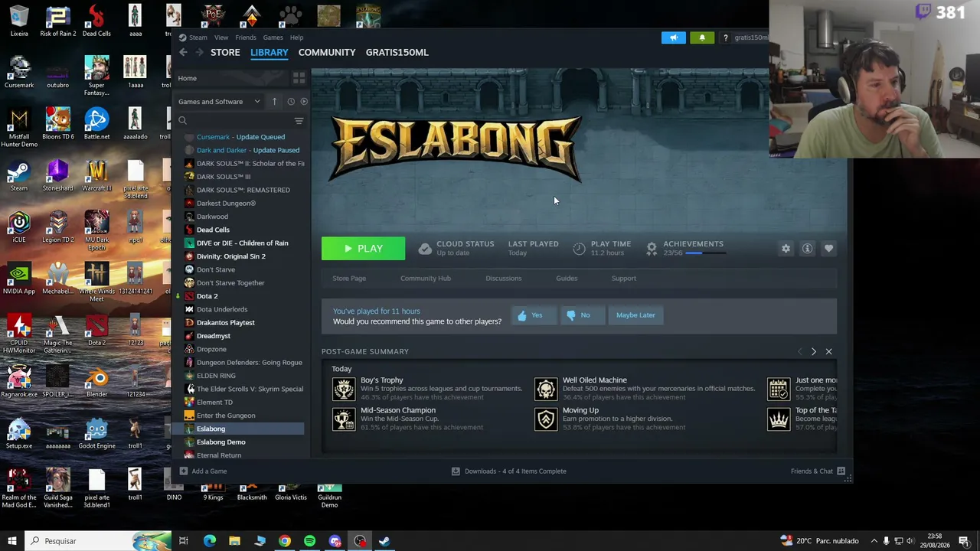Open File Explorer from the taskbar
This screenshot has height=551, width=980.
tap(234, 541)
